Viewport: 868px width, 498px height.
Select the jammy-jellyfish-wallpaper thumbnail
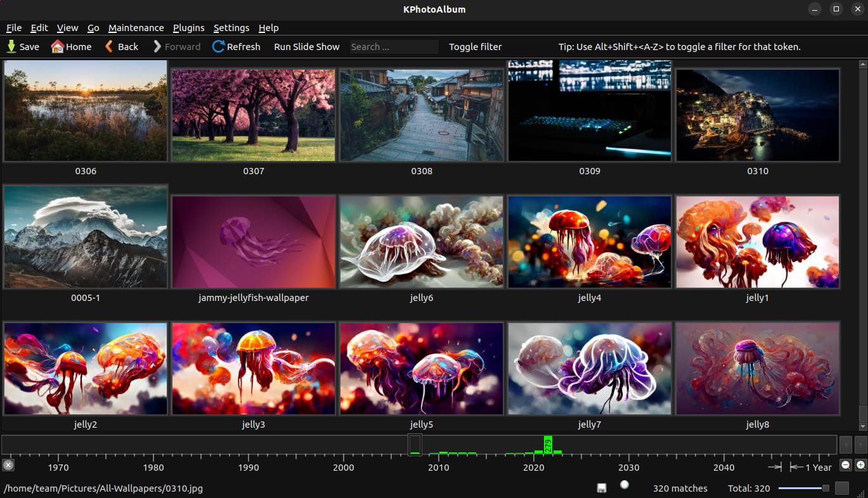tap(254, 242)
